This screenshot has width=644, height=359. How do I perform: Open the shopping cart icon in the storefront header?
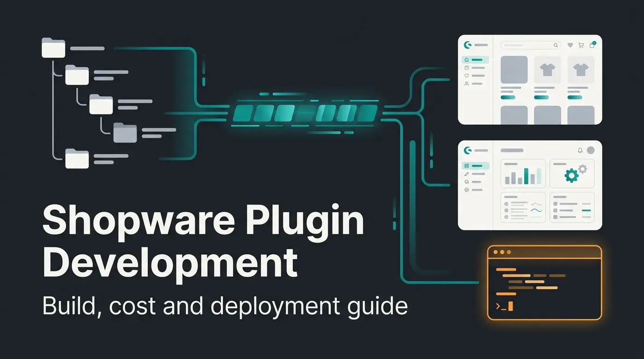581,45
